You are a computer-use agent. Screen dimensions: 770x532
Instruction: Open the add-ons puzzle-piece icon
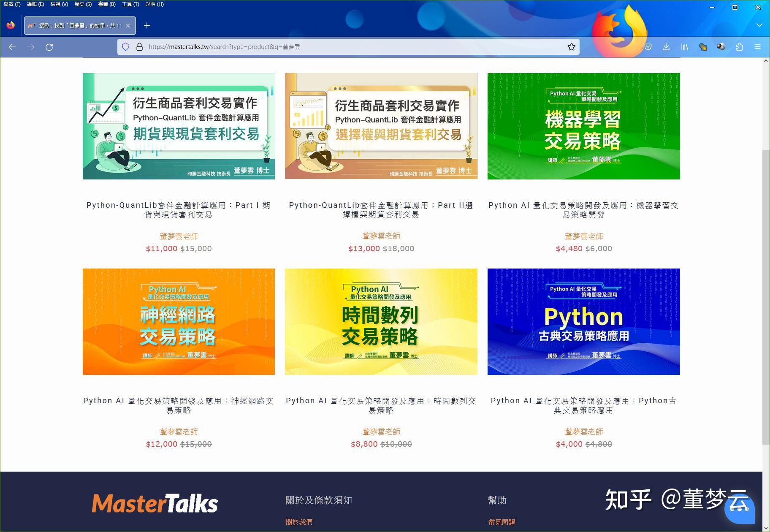pyautogui.click(x=739, y=47)
